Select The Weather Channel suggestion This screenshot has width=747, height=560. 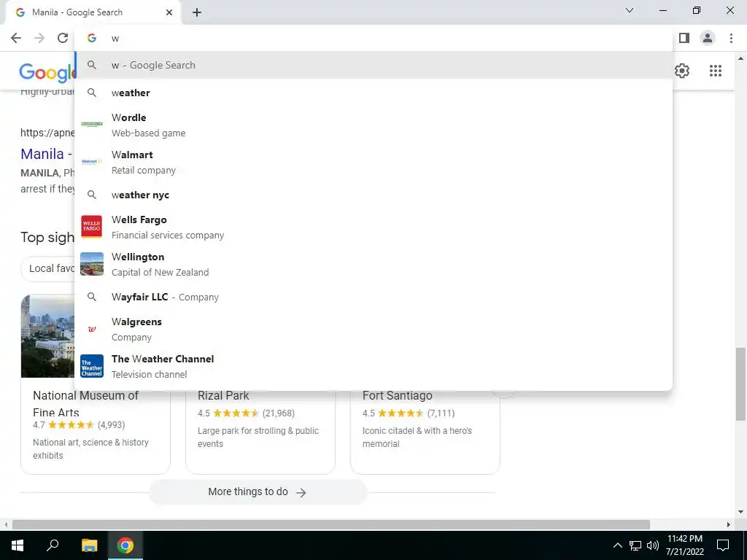pyautogui.click(x=373, y=366)
